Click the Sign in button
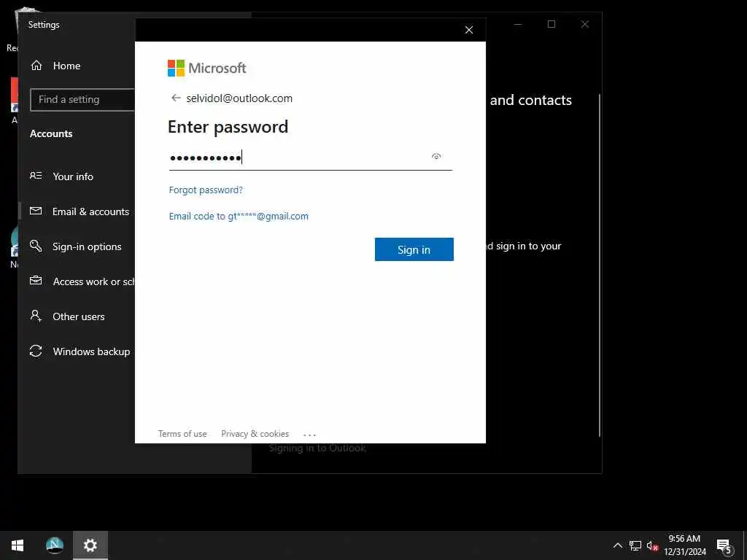 [x=414, y=249]
